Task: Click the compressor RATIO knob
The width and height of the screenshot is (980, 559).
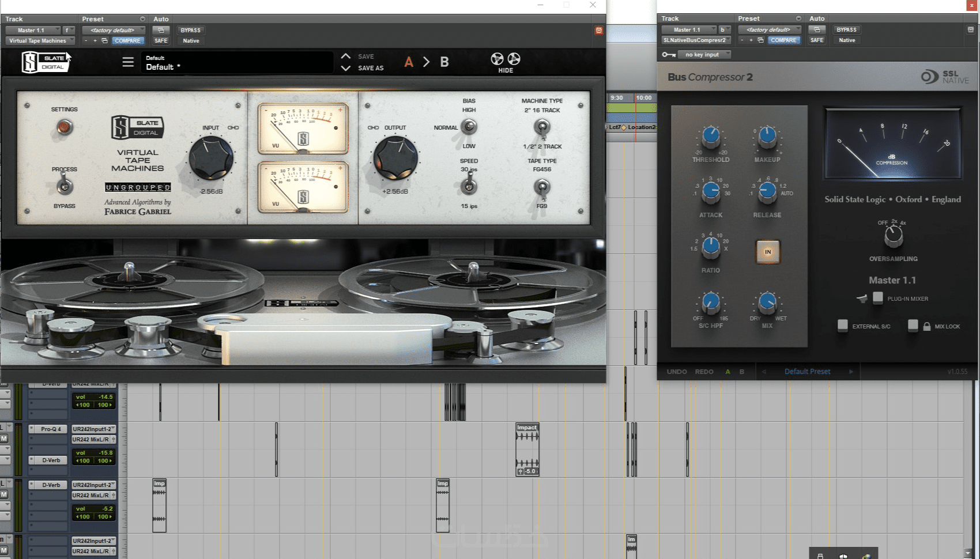Action: (x=711, y=247)
